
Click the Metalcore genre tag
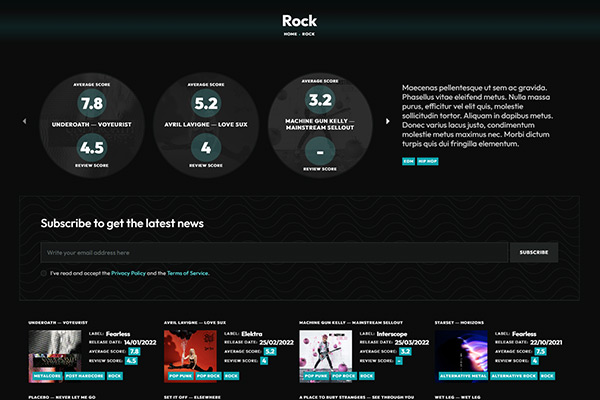click(45, 376)
